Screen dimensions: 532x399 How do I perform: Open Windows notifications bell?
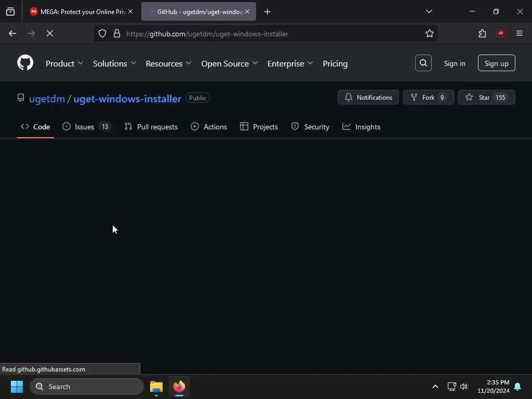[x=517, y=387]
